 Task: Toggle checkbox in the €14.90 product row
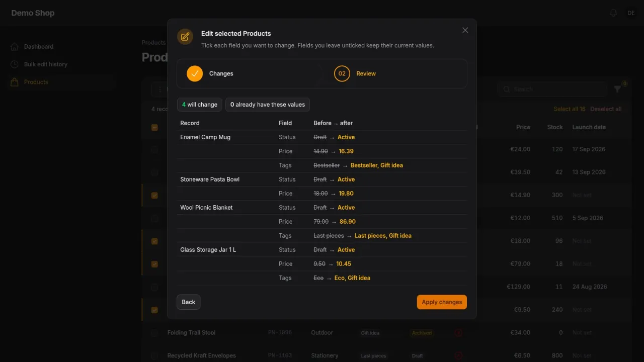(154, 195)
